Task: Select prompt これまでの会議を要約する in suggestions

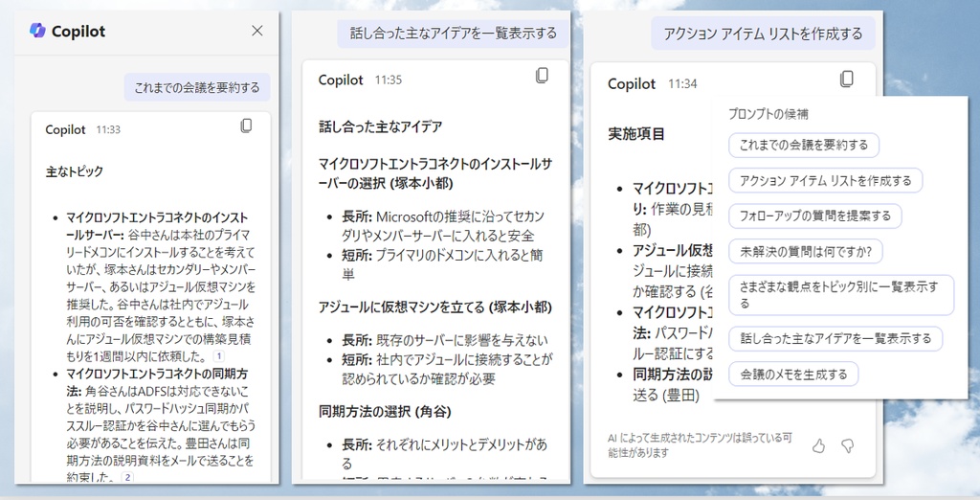Action: (x=804, y=146)
